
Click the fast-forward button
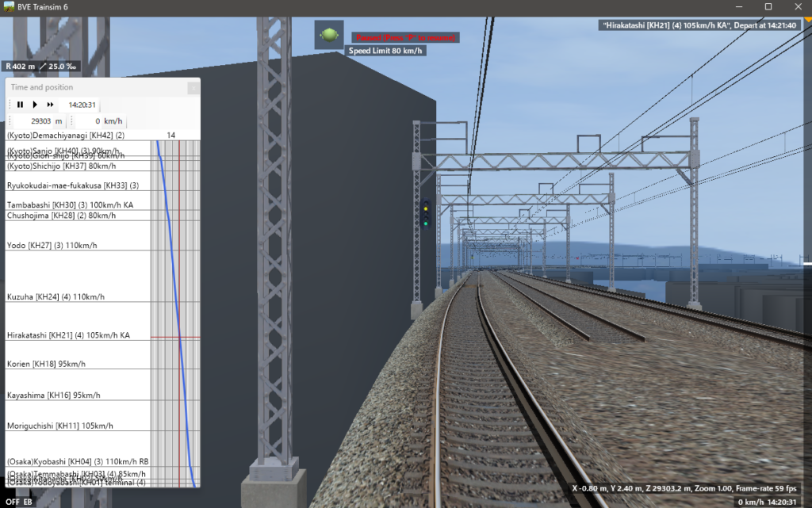click(50, 105)
